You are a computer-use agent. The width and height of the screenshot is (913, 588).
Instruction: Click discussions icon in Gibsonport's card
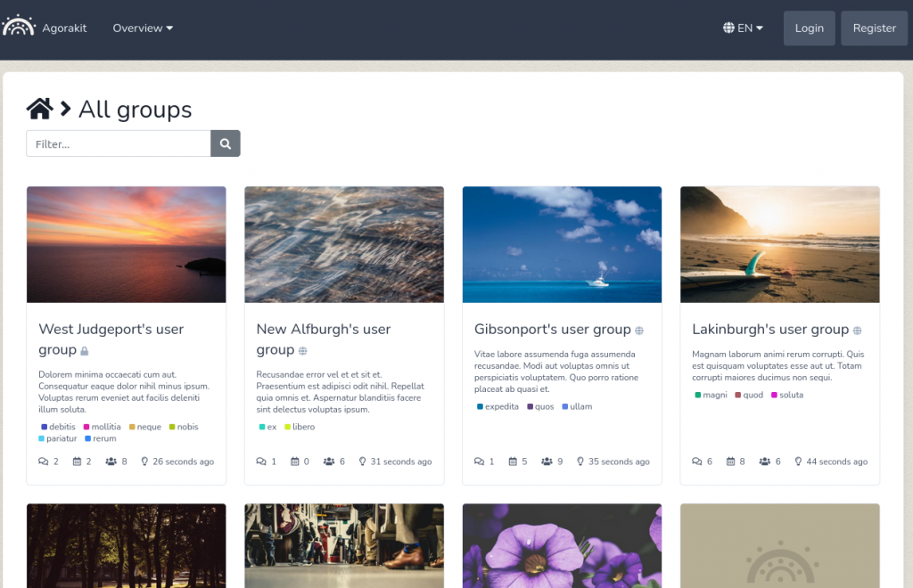479,461
